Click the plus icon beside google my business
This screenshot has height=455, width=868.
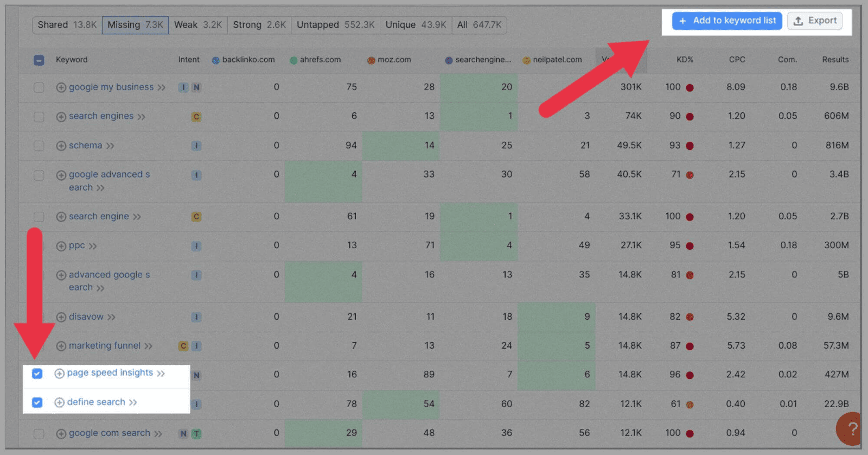pyautogui.click(x=61, y=87)
